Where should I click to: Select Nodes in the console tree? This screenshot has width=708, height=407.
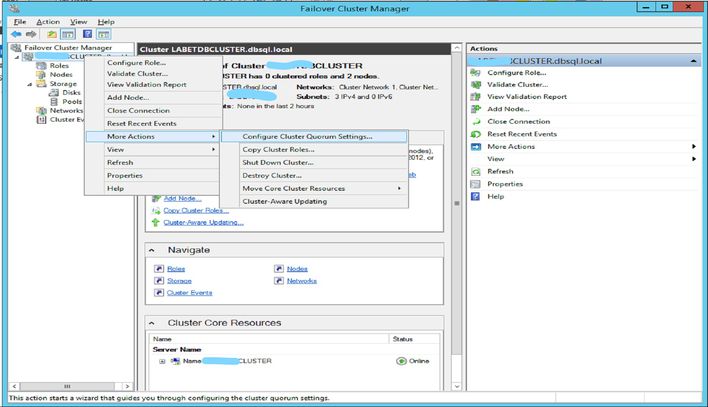[61, 75]
